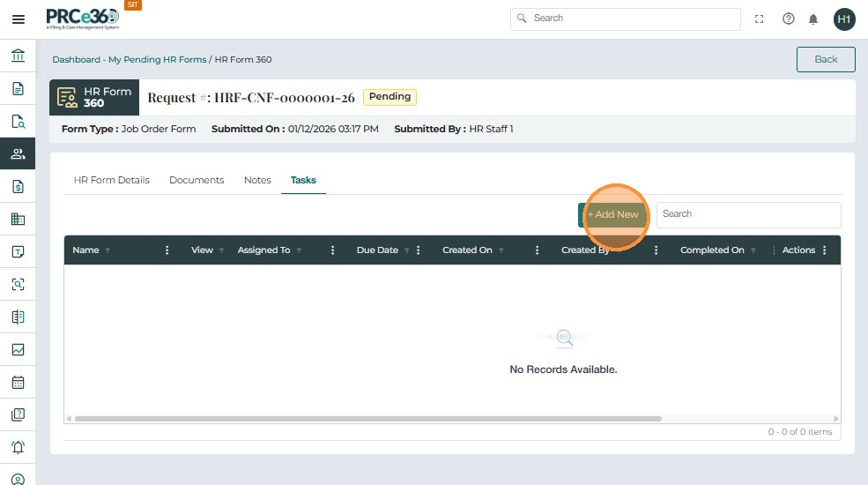Click the 'HR Staff 1' submitter name
The height and width of the screenshot is (485, 868).
pos(491,129)
